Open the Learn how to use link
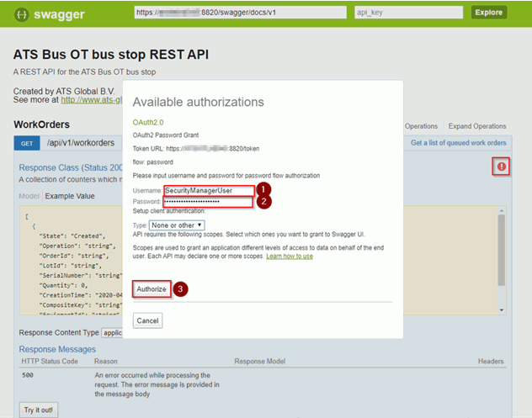Viewport: 532px width, 418px height. pos(290,257)
